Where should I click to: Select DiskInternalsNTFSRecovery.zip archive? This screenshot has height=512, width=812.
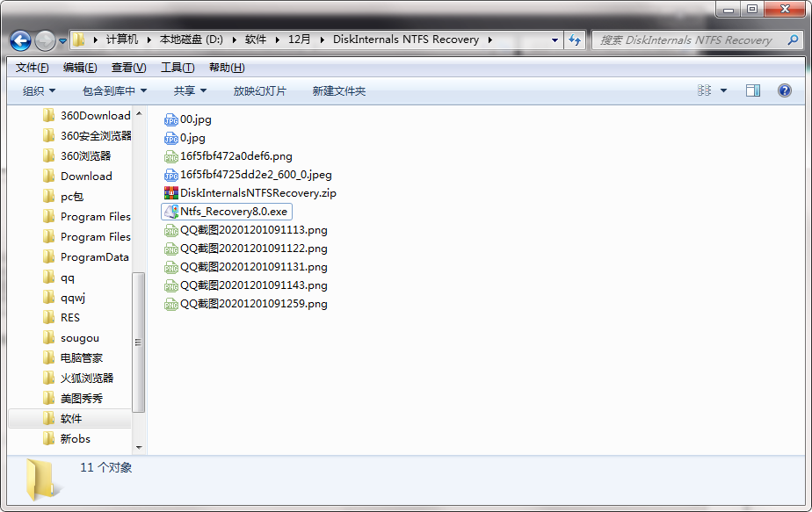tap(250, 193)
